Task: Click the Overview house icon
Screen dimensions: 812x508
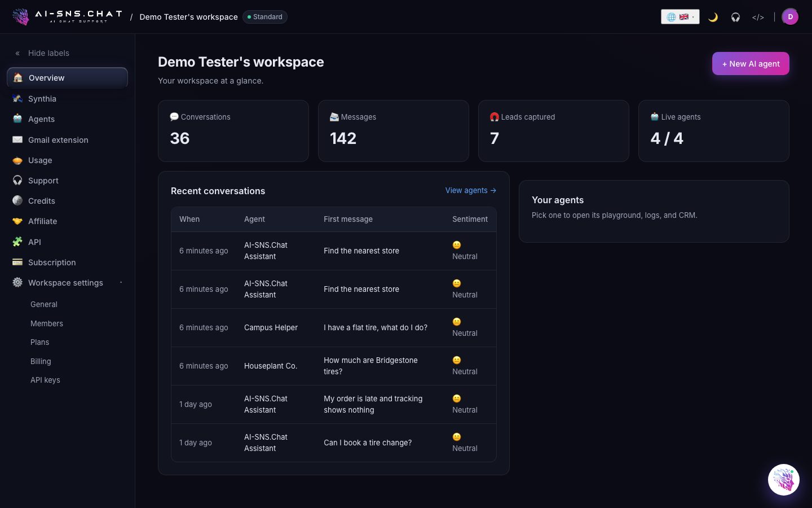Action: point(18,78)
